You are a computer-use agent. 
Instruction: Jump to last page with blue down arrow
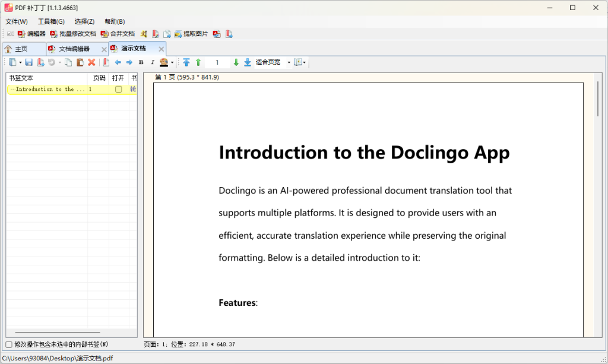click(x=248, y=62)
